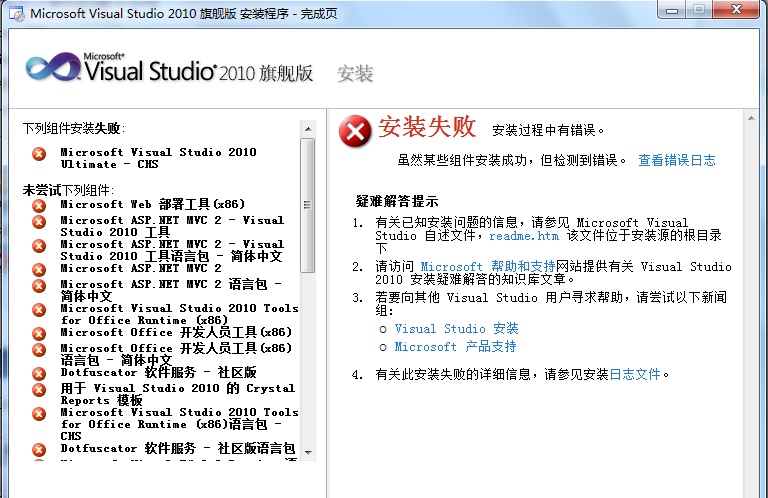
Task: Open the Microsoft 产品支持 newsgroup link
Action: pos(455,346)
